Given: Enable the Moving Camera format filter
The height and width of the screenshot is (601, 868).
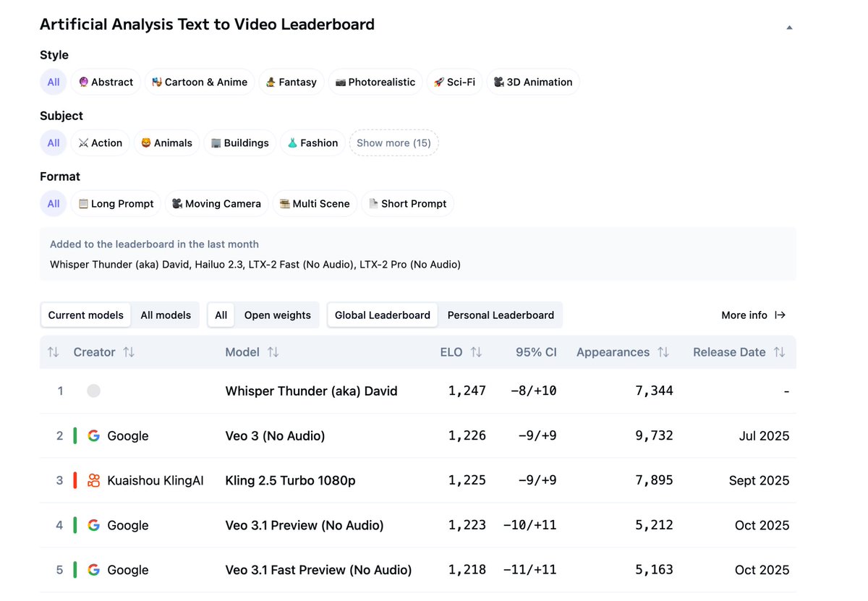Looking at the screenshot, I should click(216, 203).
